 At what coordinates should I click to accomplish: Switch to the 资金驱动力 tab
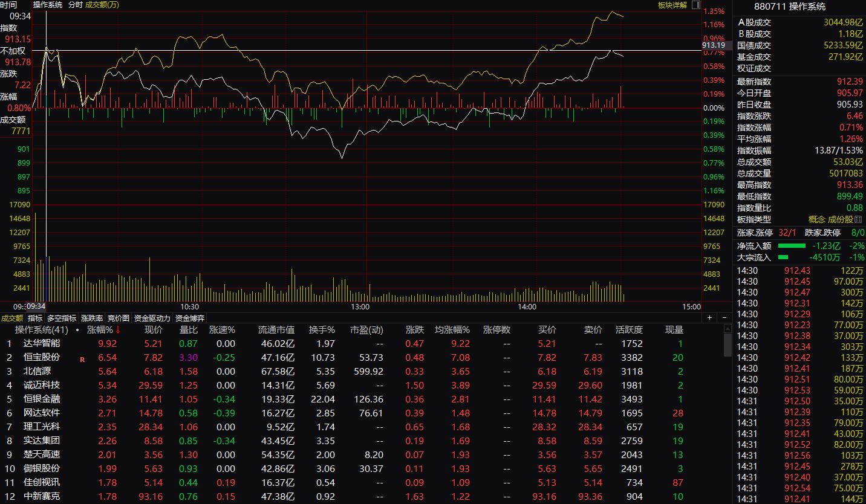[152, 318]
